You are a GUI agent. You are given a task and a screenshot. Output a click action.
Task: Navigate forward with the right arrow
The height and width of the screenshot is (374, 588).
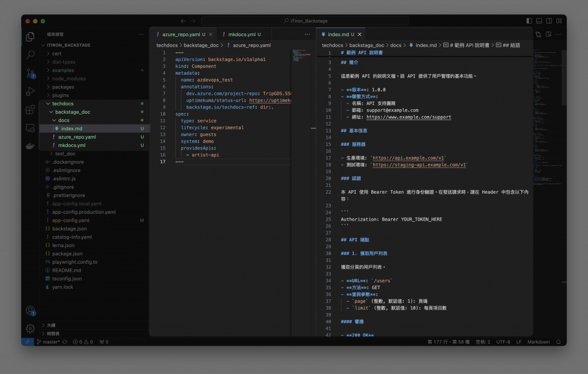pos(193,21)
